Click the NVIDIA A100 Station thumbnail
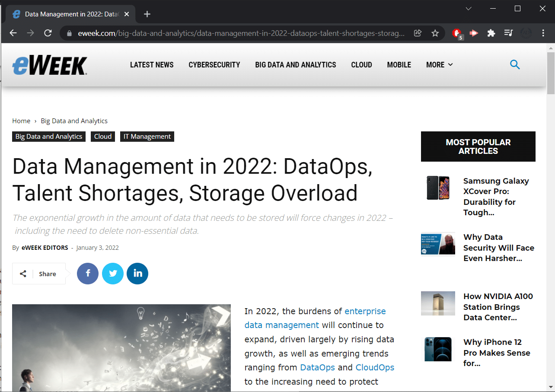 point(438,303)
